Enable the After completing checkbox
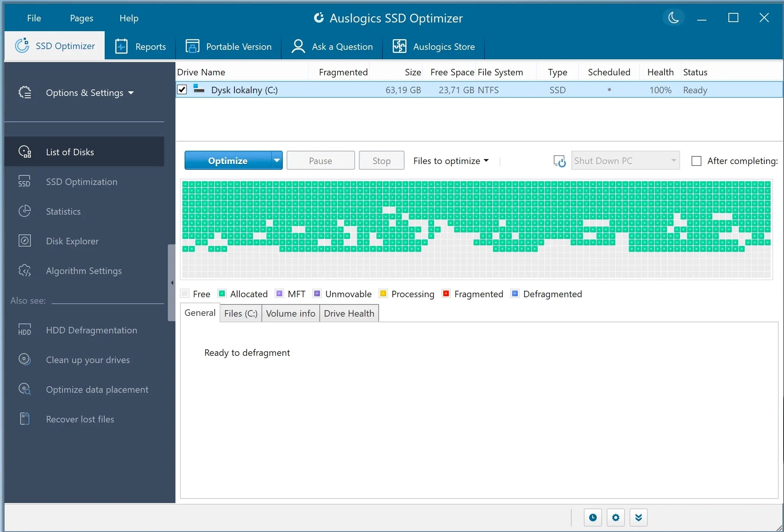The image size is (784, 532). click(696, 161)
